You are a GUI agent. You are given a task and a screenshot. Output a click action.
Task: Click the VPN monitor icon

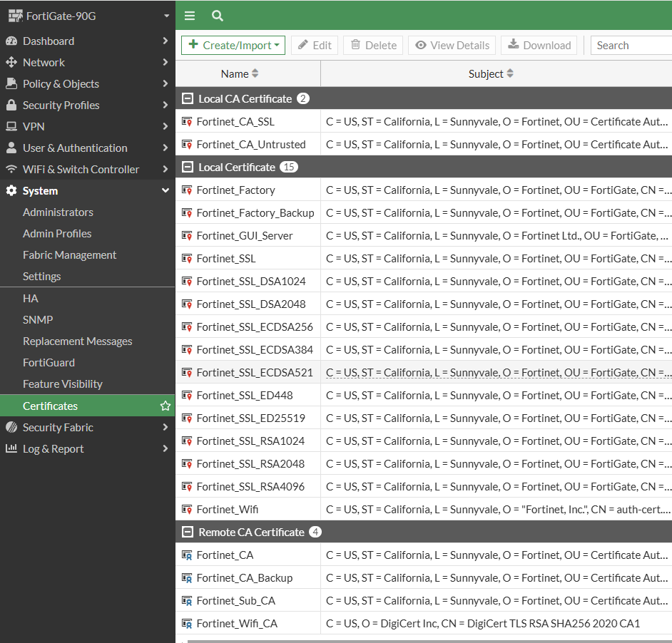pos(11,126)
